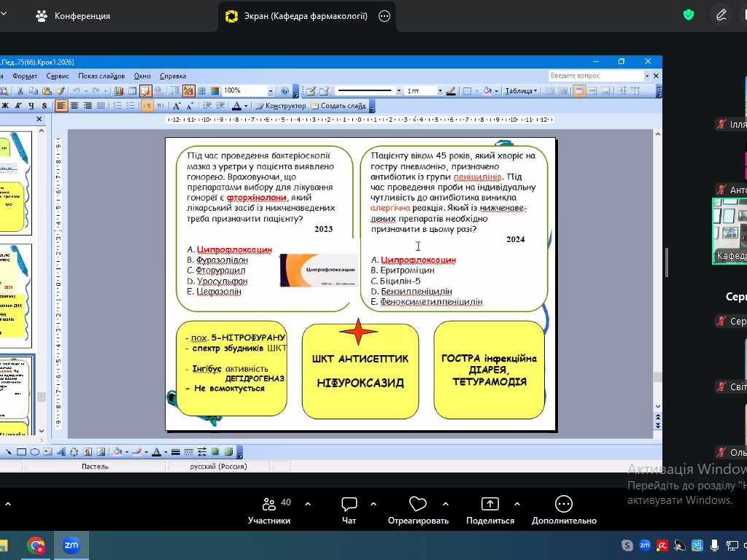Toggle align top cell alignment
The image size is (747, 560).
tap(579, 91)
